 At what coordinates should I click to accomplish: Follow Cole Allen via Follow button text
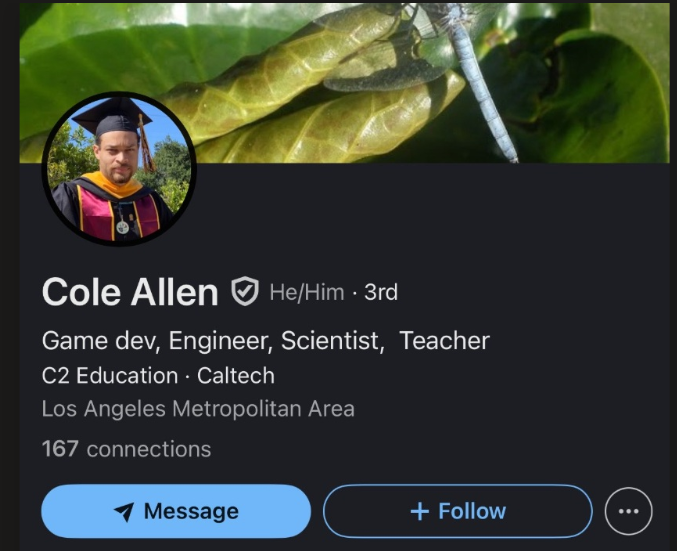(x=472, y=511)
